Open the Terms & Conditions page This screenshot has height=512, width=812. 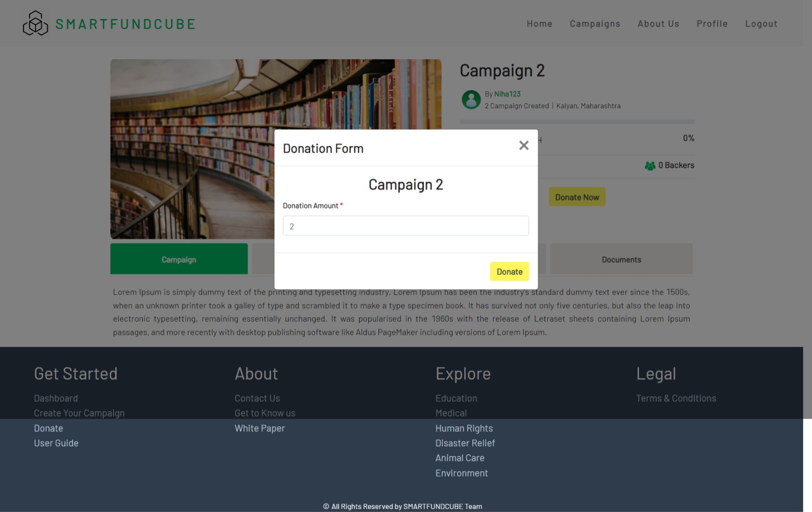click(676, 398)
